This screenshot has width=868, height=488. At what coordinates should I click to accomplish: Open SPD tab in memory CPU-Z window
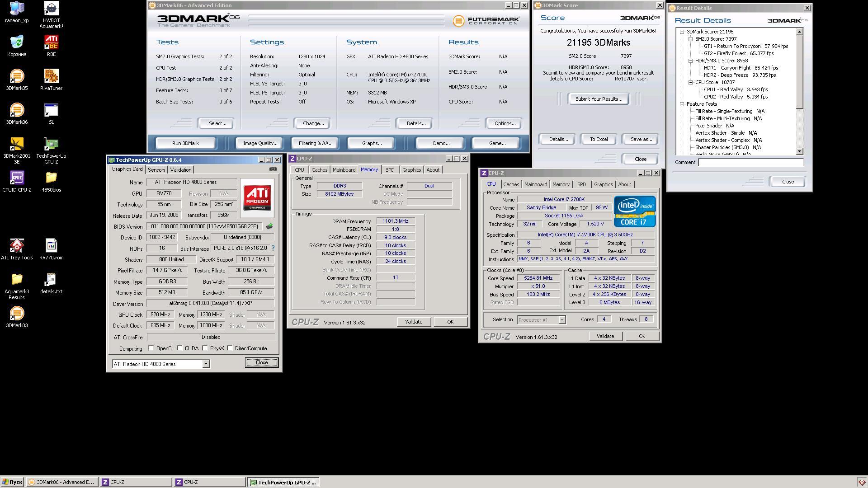pos(390,170)
